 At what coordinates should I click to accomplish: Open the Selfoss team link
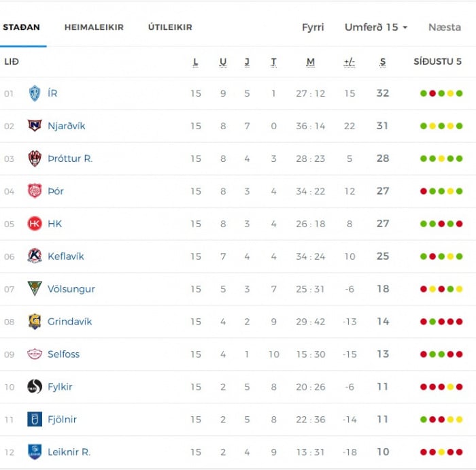(x=63, y=354)
